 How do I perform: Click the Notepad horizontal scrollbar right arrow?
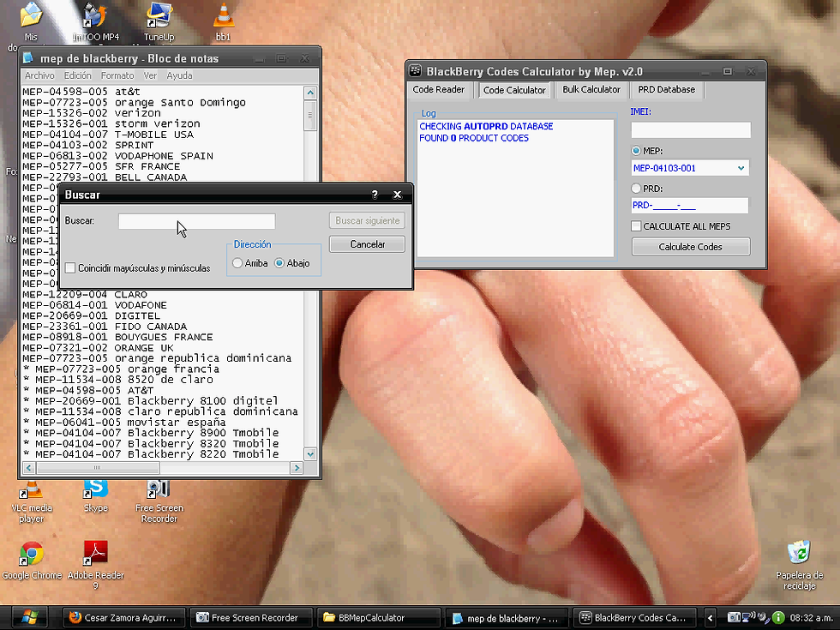(297, 468)
